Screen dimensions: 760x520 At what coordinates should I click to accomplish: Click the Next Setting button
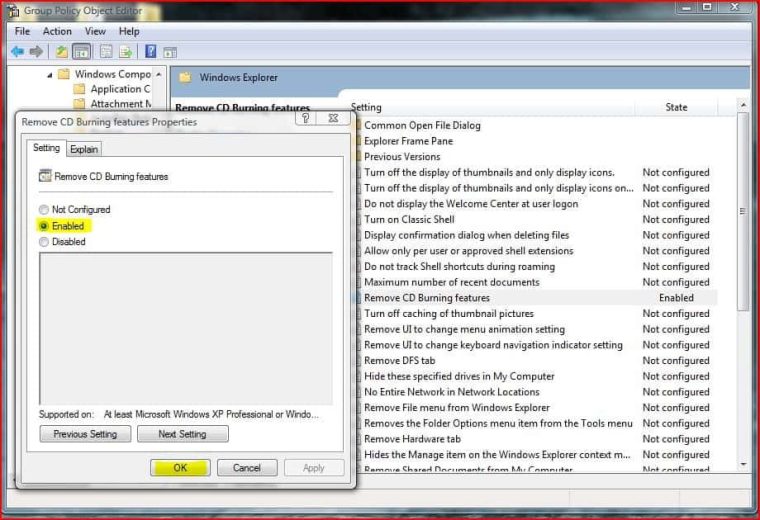[183, 434]
